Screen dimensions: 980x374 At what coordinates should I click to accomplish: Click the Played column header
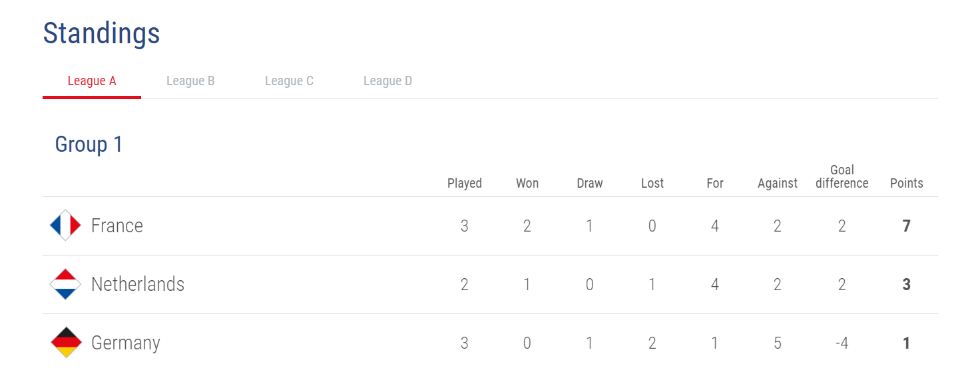(x=465, y=183)
